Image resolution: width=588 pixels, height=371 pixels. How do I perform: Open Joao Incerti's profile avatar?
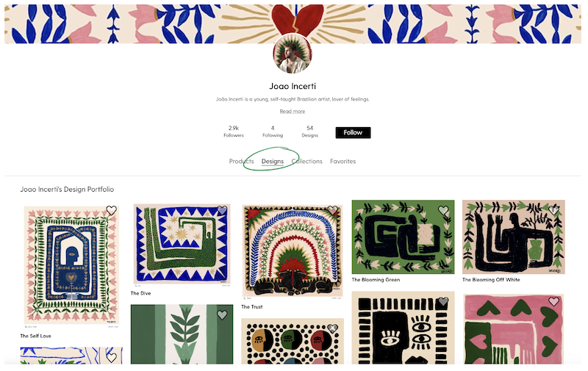[x=293, y=54]
